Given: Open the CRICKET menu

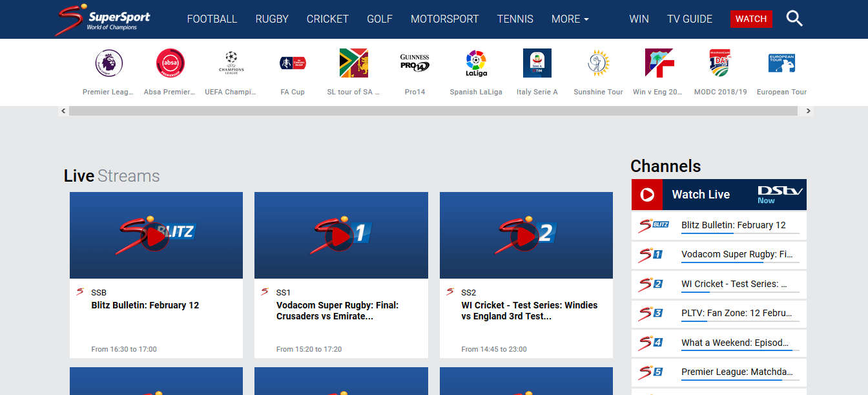Looking at the screenshot, I should click(x=327, y=19).
